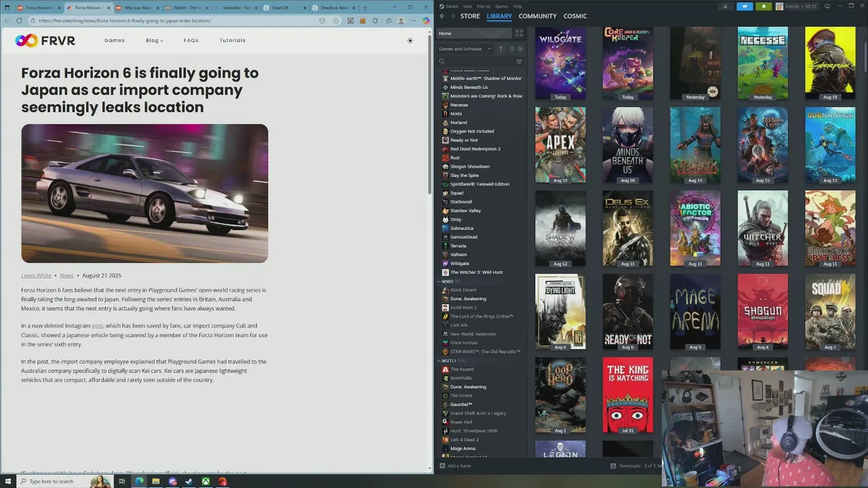This screenshot has height=488, width=868.
Task: Select Guild Wars 2 in the library list
Action: 463,308
